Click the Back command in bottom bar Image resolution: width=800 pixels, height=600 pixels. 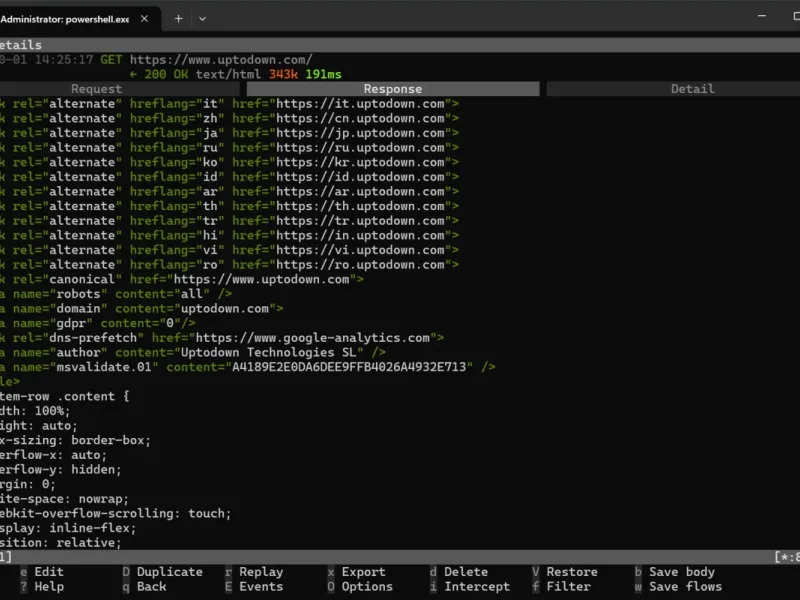click(x=151, y=587)
